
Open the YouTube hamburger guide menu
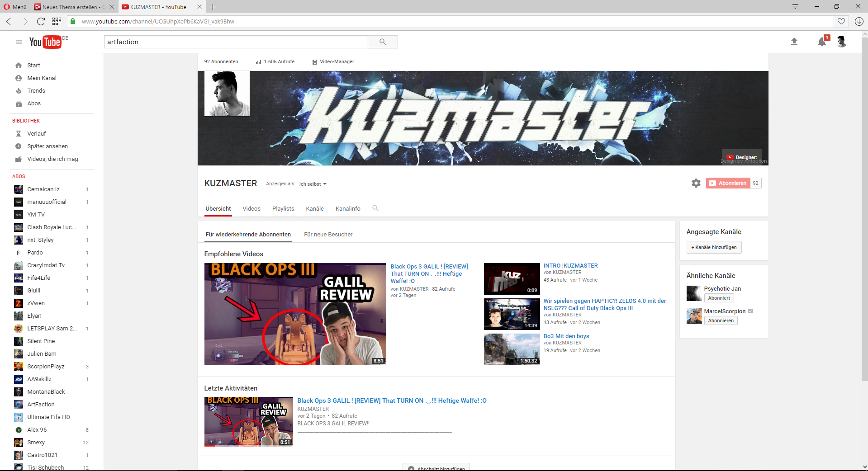19,42
